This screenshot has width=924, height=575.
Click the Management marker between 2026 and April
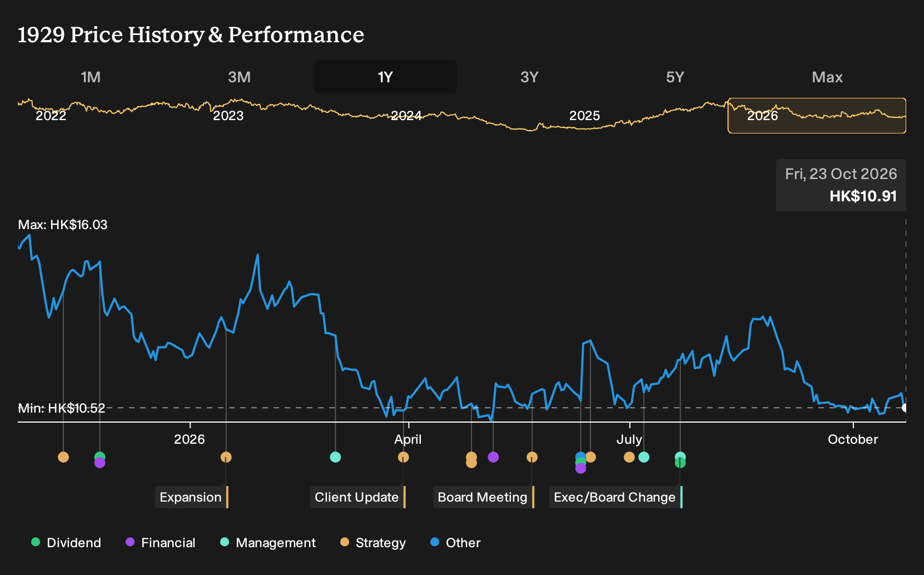click(335, 457)
